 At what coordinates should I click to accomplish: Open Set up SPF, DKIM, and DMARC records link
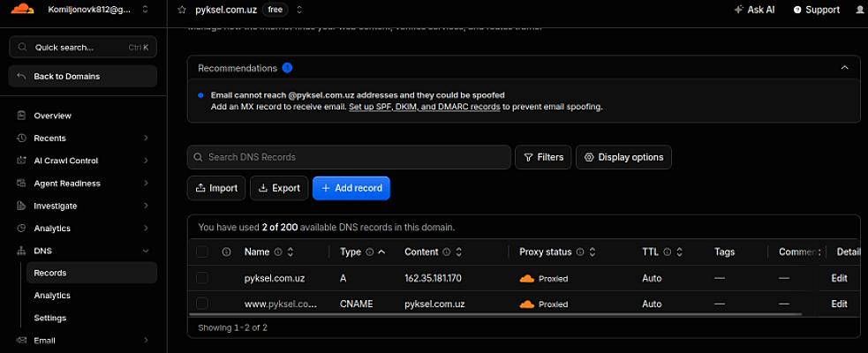click(425, 106)
